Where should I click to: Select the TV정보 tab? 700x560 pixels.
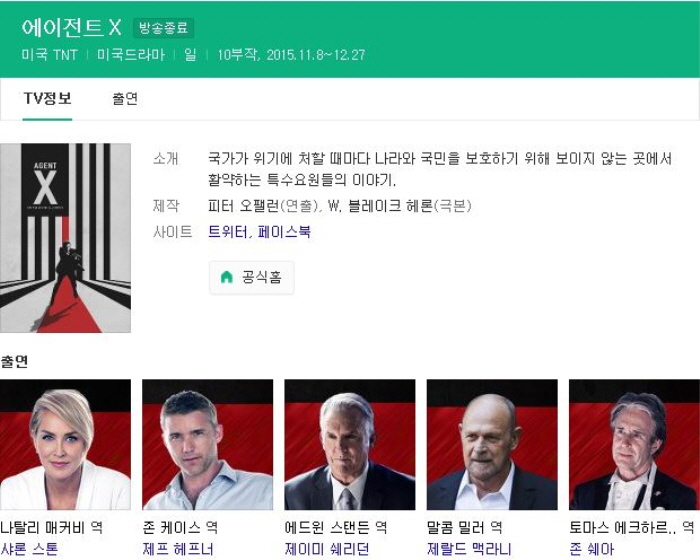(x=47, y=99)
